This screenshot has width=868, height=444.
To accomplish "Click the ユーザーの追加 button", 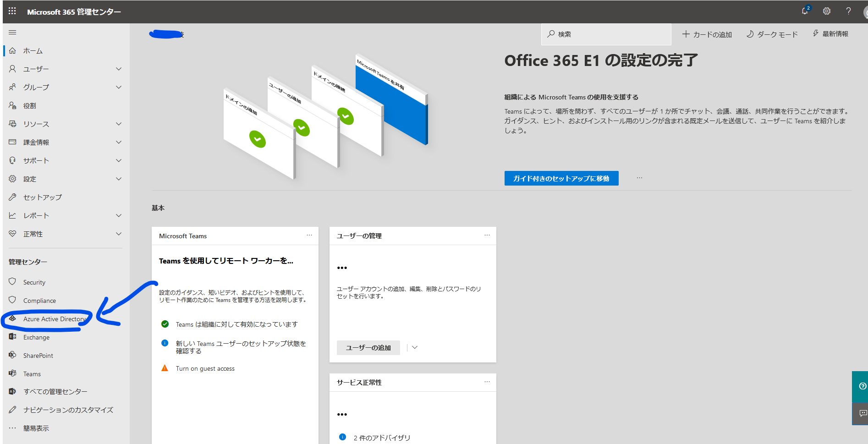I will coord(368,348).
